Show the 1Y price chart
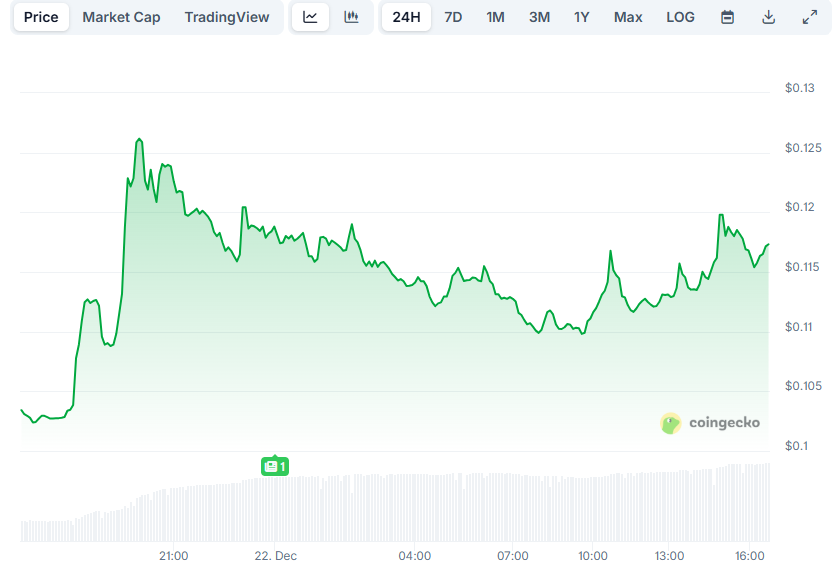This screenshot has height=578, width=832. 581,17
